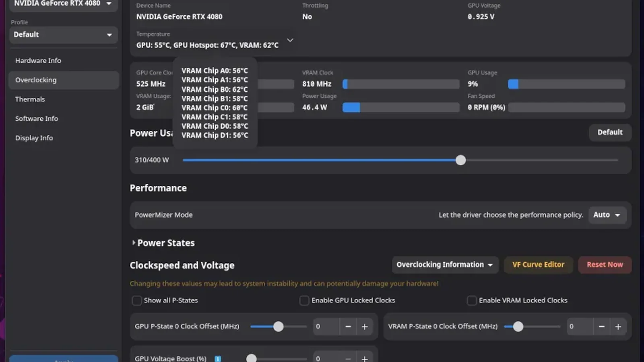
Task: Click the '525 MHz' GPU core clock value
Action: (151, 84)
